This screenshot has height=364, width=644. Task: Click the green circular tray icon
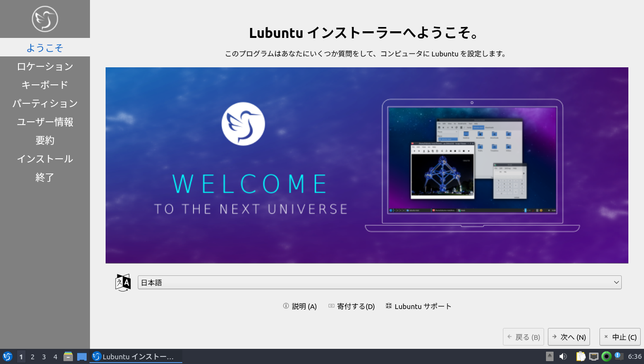point(607,356)
